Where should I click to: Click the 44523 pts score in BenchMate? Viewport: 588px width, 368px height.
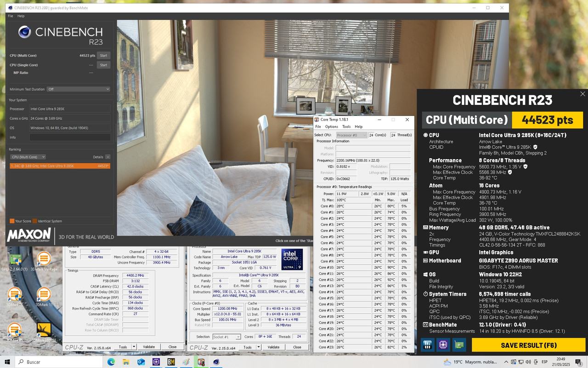pyautogui.click(x=548, y=120)
